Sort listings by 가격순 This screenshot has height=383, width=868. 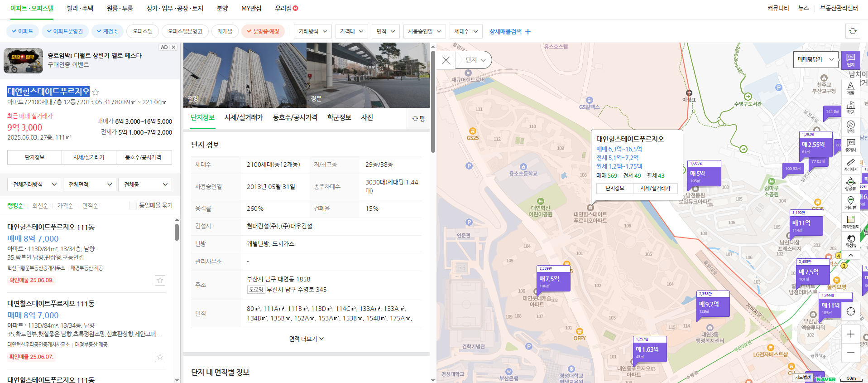pyautogui.click(x=65, y=206)
